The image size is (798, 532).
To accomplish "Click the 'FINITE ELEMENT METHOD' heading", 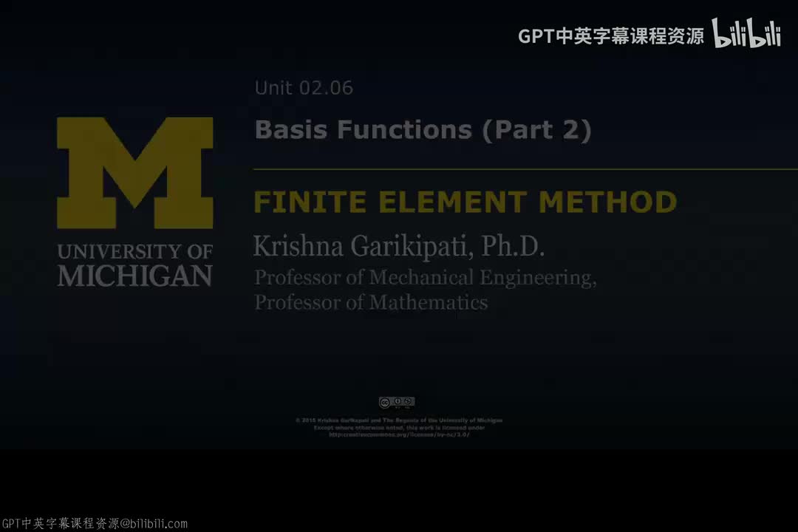I will click(465, 202).
